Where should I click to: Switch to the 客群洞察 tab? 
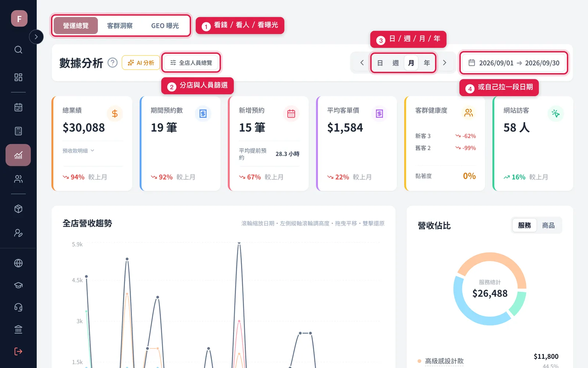tap(120, 26)
